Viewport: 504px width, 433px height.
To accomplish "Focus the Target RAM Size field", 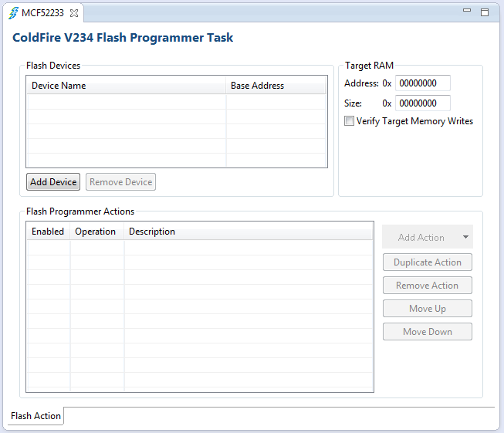I will 423,103.
